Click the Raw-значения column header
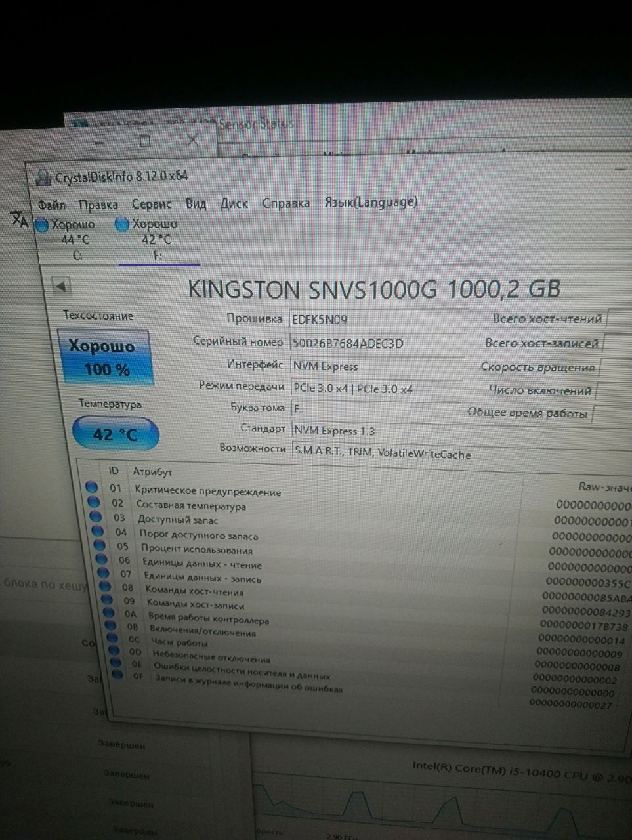The height and width of the screenshot is (840, 632). coord(604,487)
